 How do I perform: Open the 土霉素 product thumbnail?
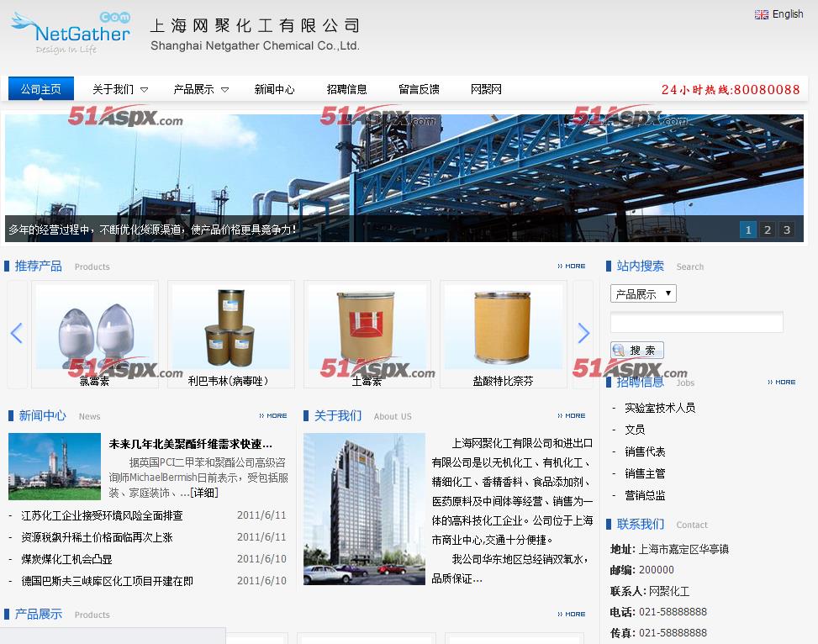367,328
